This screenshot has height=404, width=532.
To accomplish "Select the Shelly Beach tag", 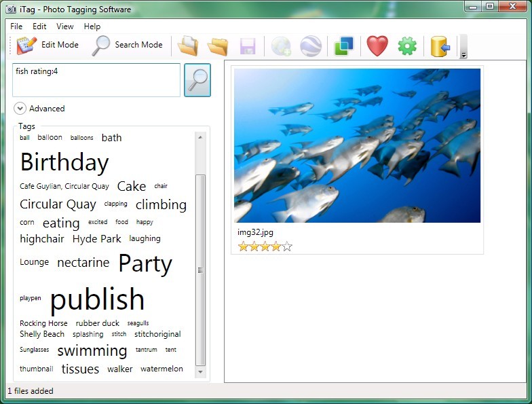I will 42,334.
